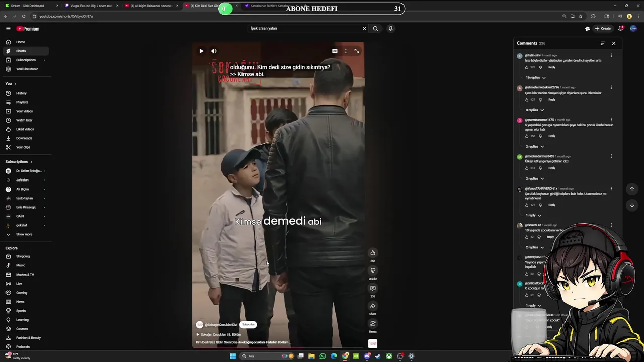The image size is (644, 362).
Task: Dislike ahmetemrebakimli2796's comment
Action: click(541, 100)
